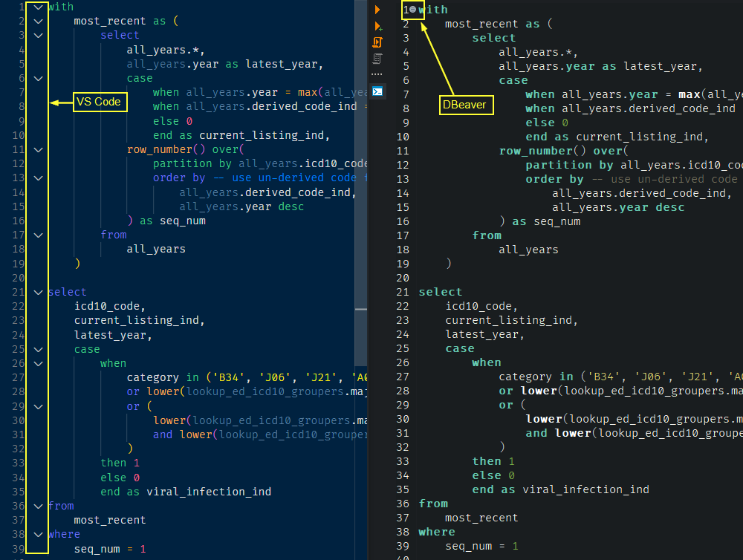Execute the SQL statement with DBeaver's orange run arrow
Viewport: 743px width, 560px height.
click(377, 10)
